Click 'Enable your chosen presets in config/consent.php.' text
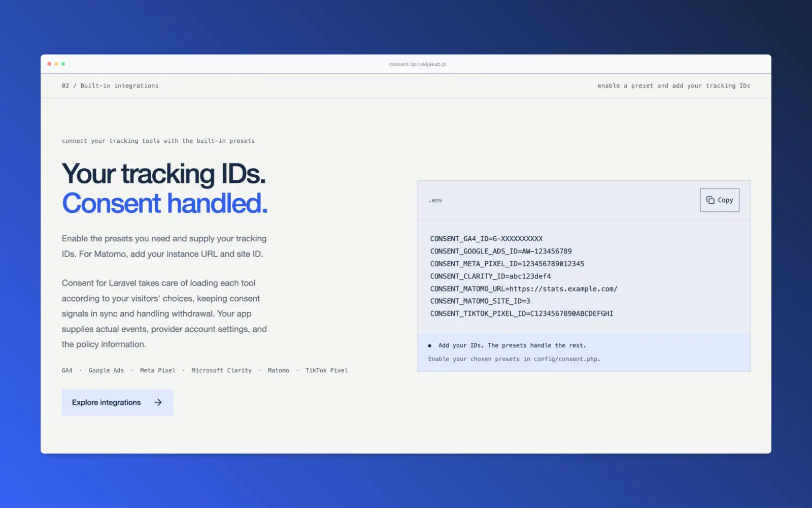The image size is (812, 508). [x=514, y=359]
